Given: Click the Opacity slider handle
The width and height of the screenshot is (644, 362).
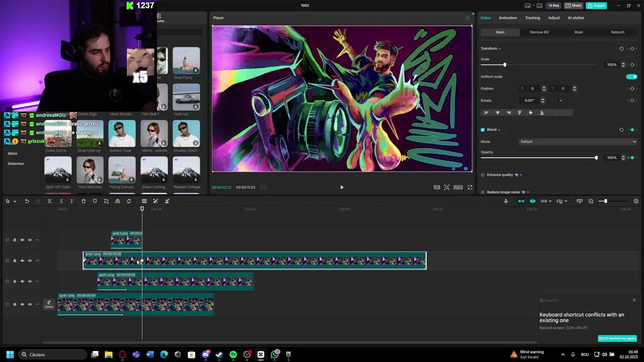Looking at the screenshot, I should [596, 158].
